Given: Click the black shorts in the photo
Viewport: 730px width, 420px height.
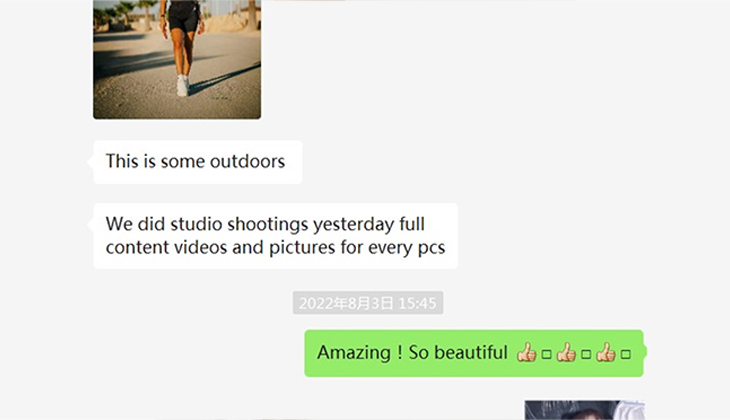Looking at the screenshot, I should [183, 17].
